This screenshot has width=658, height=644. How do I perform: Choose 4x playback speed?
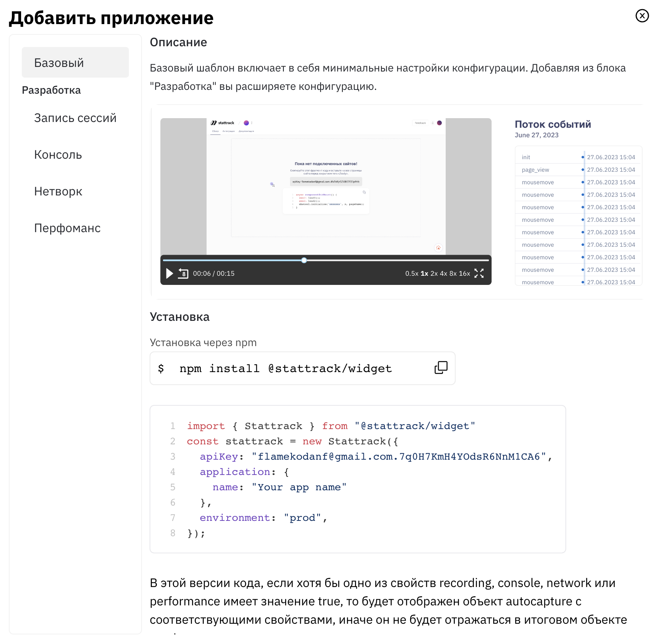443,273
